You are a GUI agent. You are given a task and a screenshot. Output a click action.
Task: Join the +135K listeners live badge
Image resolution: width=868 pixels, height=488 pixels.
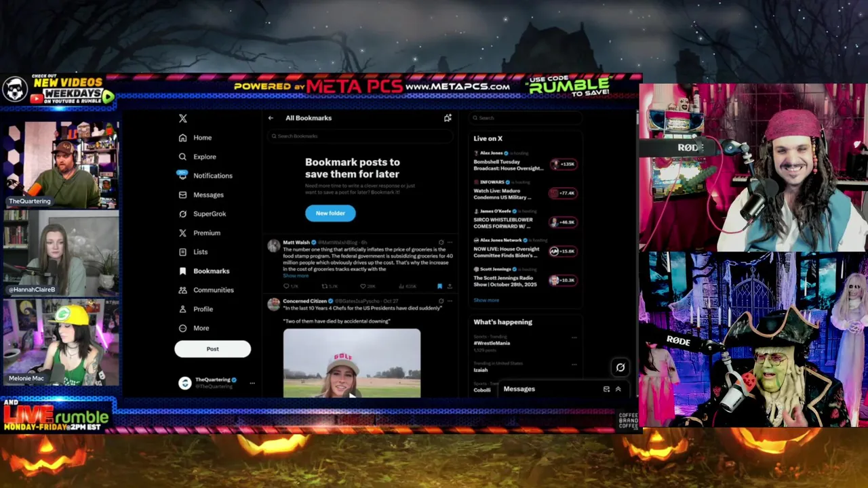coord(563,164)
